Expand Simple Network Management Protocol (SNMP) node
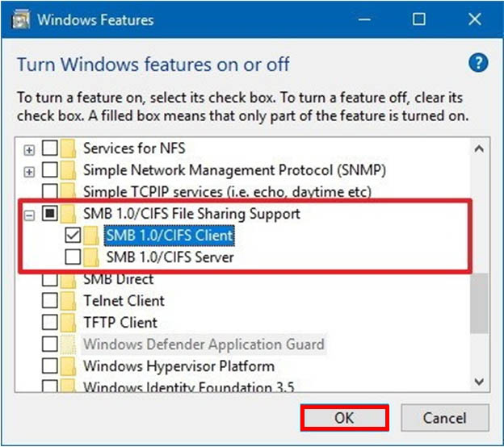The width and height of the screenshot is (504, 447). pyautogui.click(x=30, y=171)
